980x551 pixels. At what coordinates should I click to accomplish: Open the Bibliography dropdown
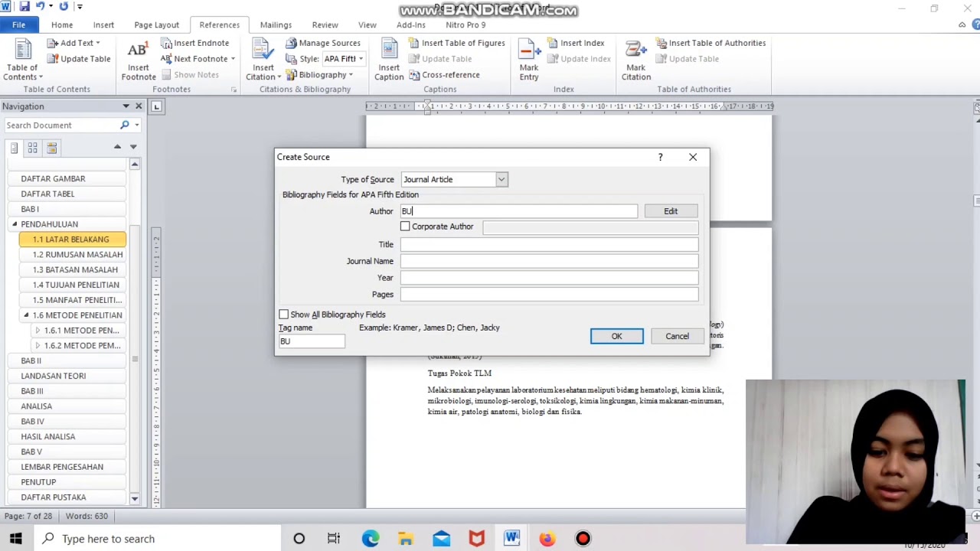pyautogui.click(x=320, y=74)
